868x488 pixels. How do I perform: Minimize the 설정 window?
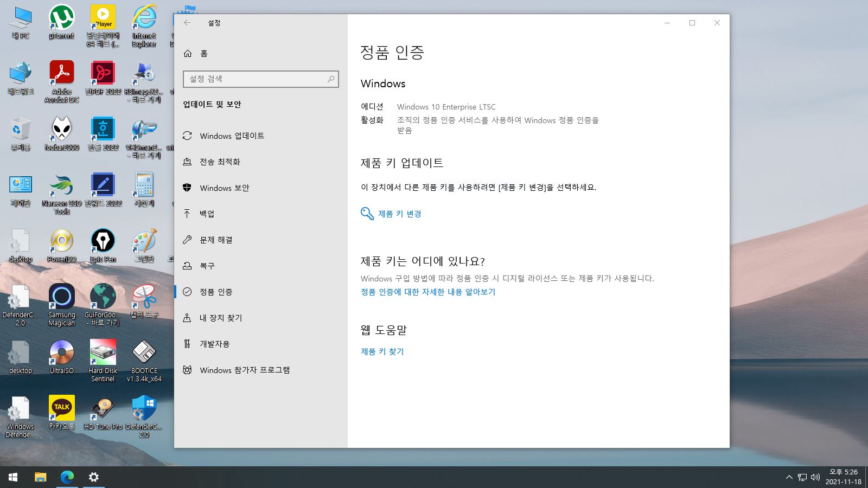tap(667, 23)
